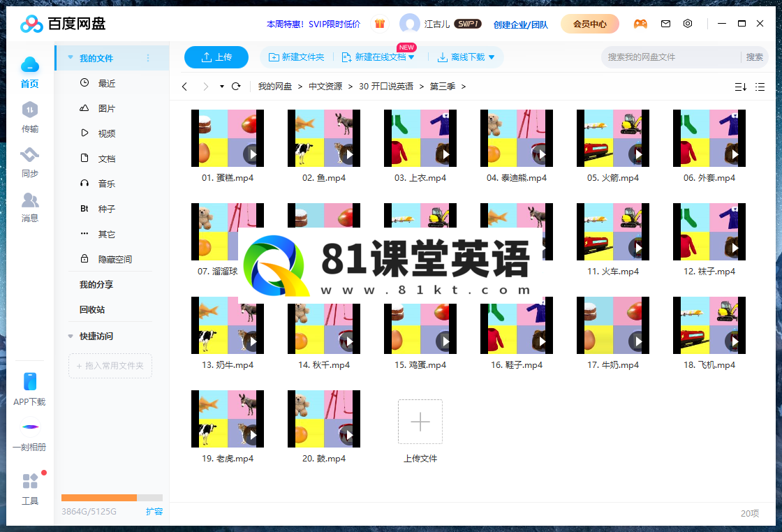The height and width of the screenshot is (532, 782).
Task: Collapse the 快捷访问 quick access section
Action: point(71,336)
